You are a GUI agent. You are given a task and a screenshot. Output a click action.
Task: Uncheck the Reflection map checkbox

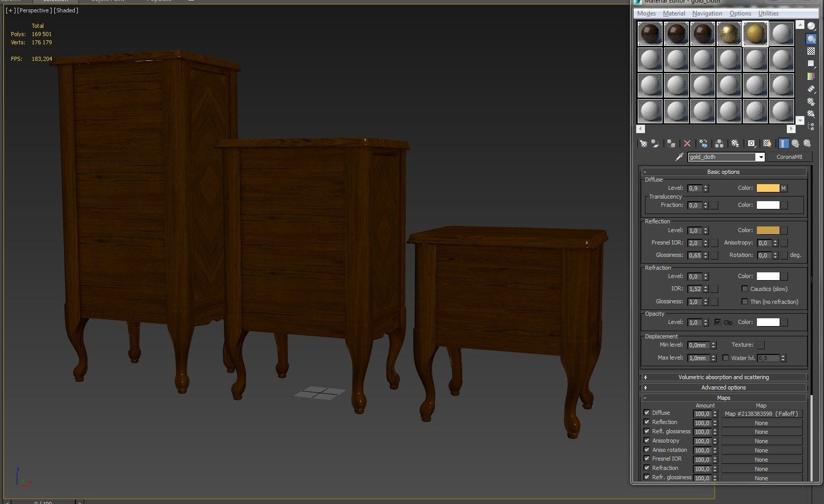647,422
